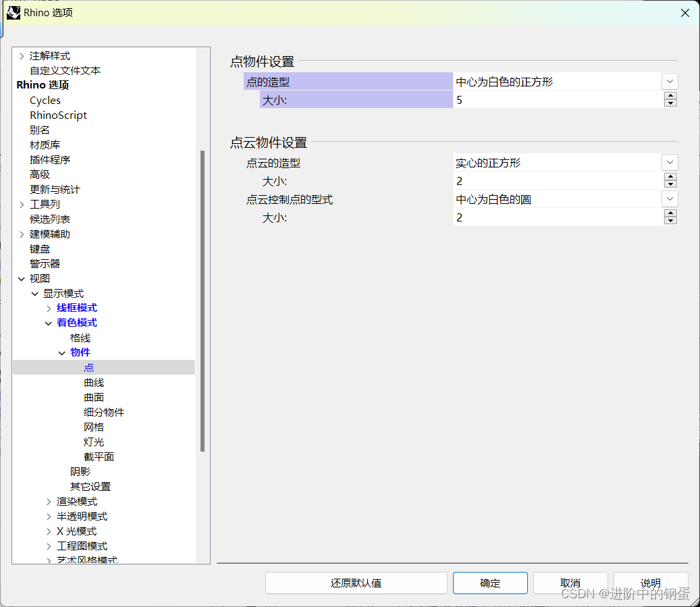Expand the X 光模式 tree node
Screen dimensions: 700x607
49,531
